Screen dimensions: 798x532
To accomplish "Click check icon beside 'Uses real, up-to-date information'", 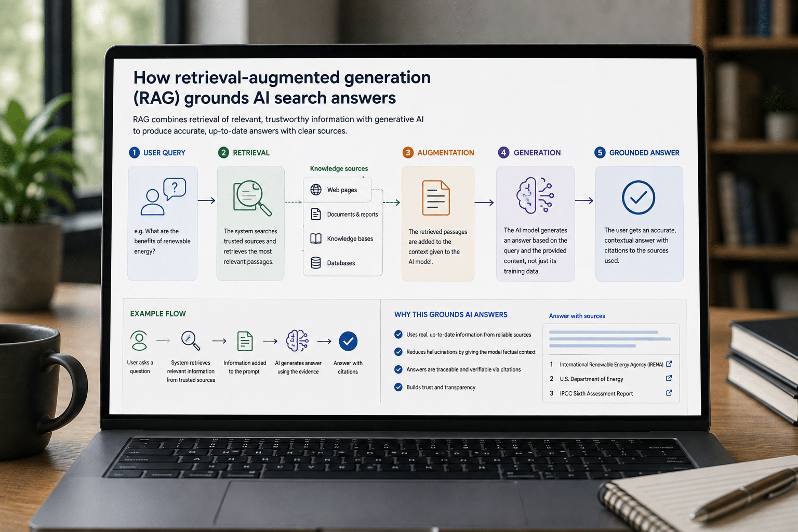I will pyautogui.click(x=398, y=335).
